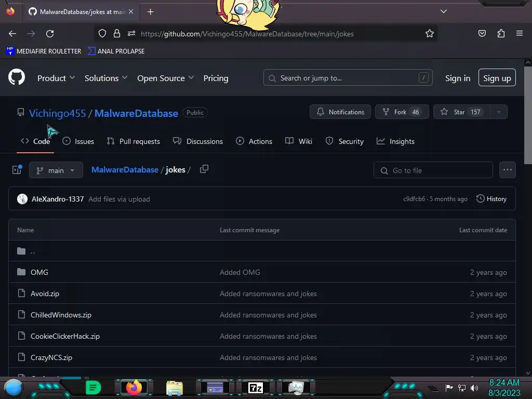This screenshot has height=399, width=532.
Task: Reload the page with the refresh icon
Action: pyautogui.click(x=50, y=34)
